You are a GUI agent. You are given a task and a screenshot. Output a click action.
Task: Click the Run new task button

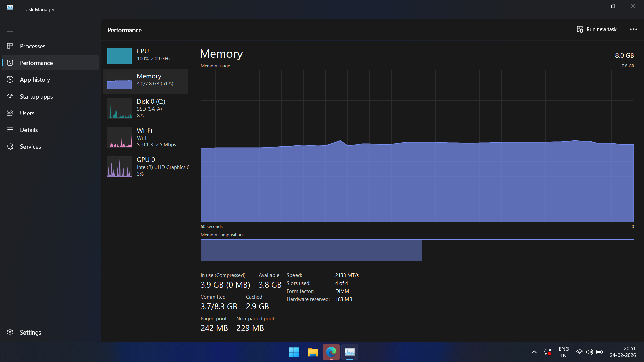[x=597, y=29]
